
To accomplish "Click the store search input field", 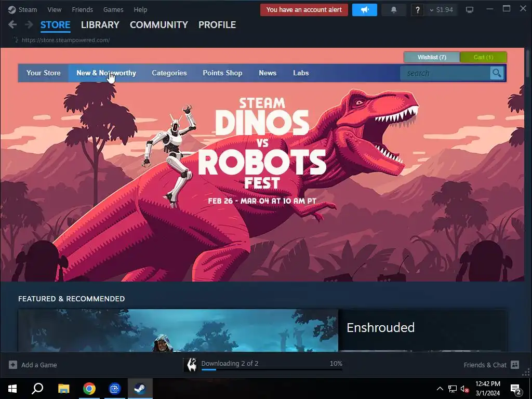I will (x=445, y=73).
